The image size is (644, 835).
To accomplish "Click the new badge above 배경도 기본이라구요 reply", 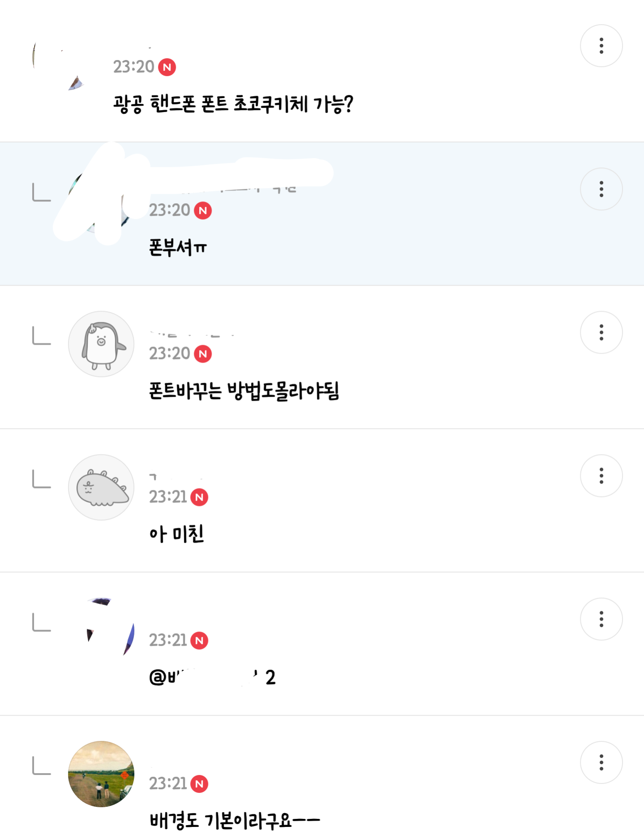I will tap(199, 784).
